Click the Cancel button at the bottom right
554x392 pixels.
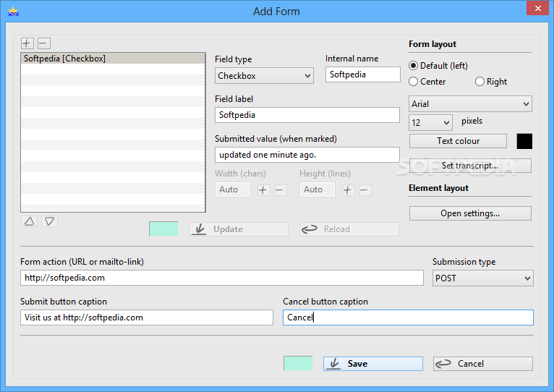coord(483,363)
